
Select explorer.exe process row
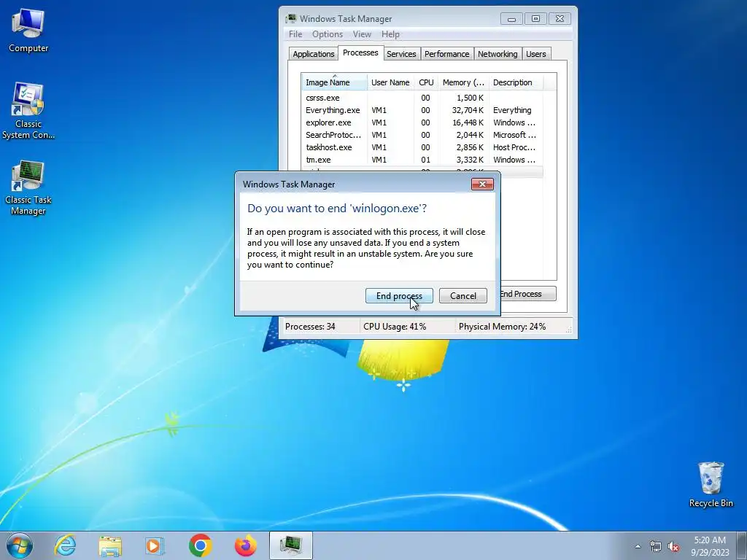[422, 122]
